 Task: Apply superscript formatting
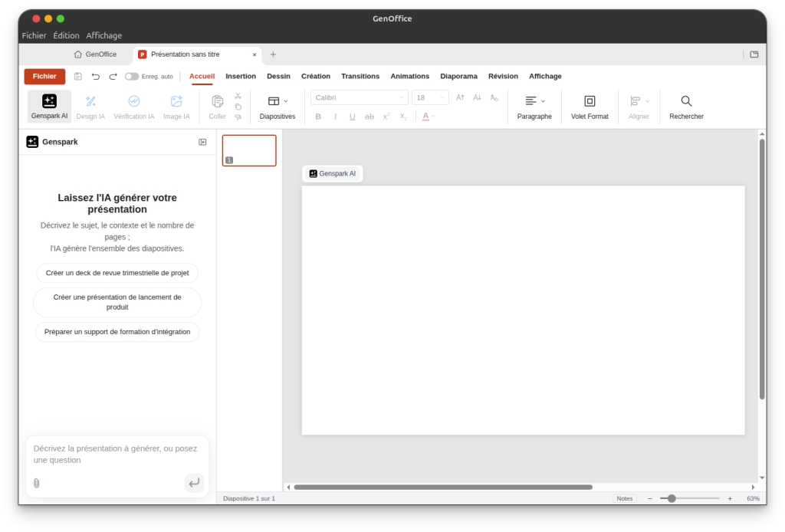tap(386, 117)
